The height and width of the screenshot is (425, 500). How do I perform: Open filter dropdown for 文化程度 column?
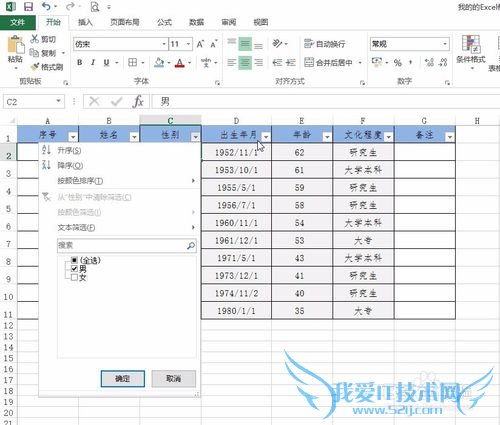389,137
